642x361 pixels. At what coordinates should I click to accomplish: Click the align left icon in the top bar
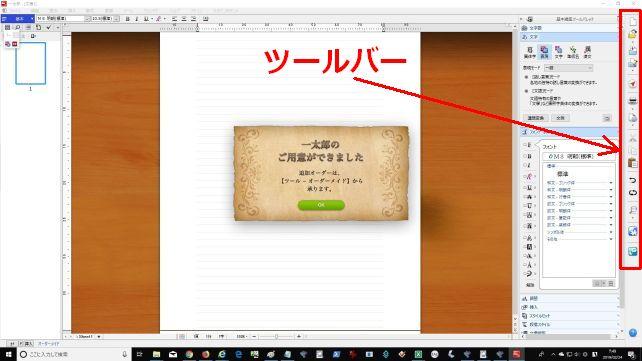coord(174,19)
